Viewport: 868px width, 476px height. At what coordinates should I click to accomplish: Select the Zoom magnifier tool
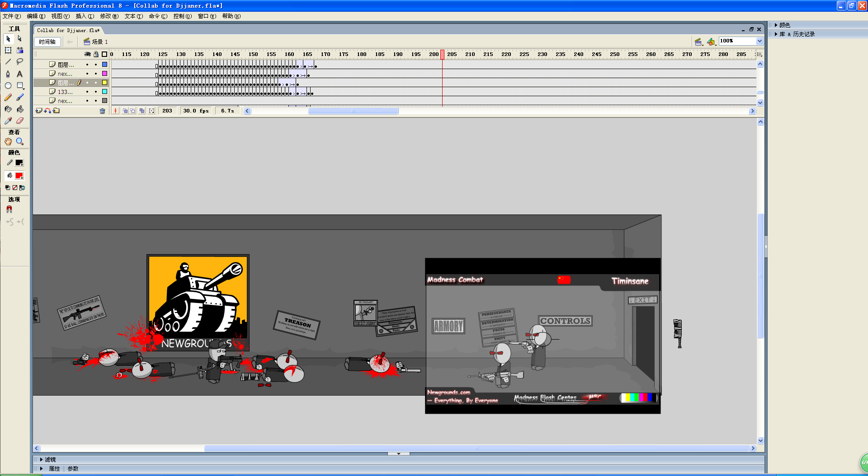tap(19, 141)
